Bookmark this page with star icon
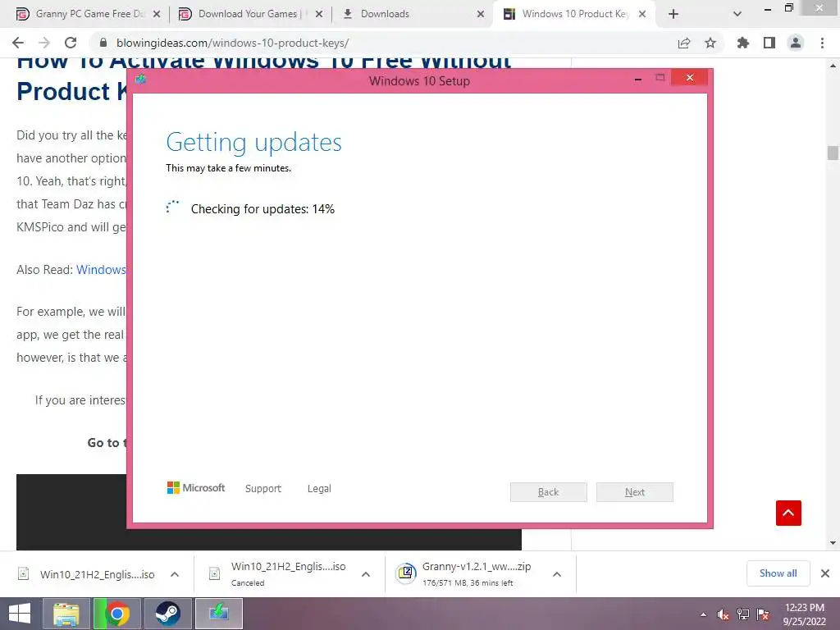840x630 pixels. click(710, 43)
